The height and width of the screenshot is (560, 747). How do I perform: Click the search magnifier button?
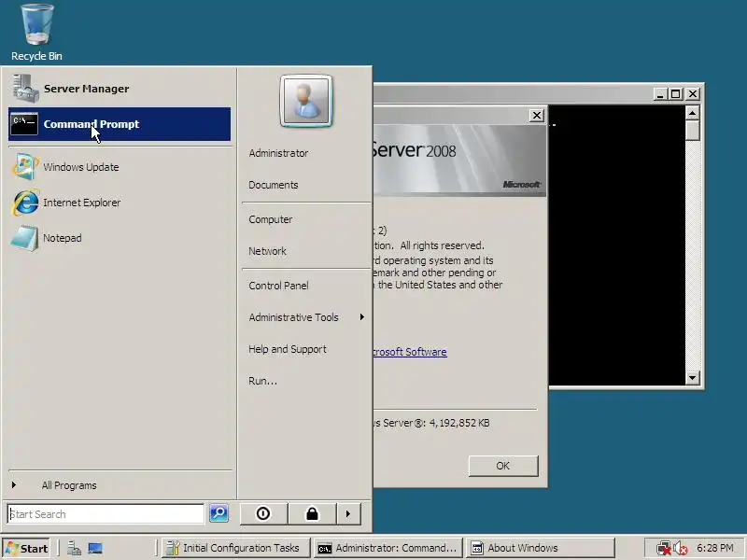[218, 513]
